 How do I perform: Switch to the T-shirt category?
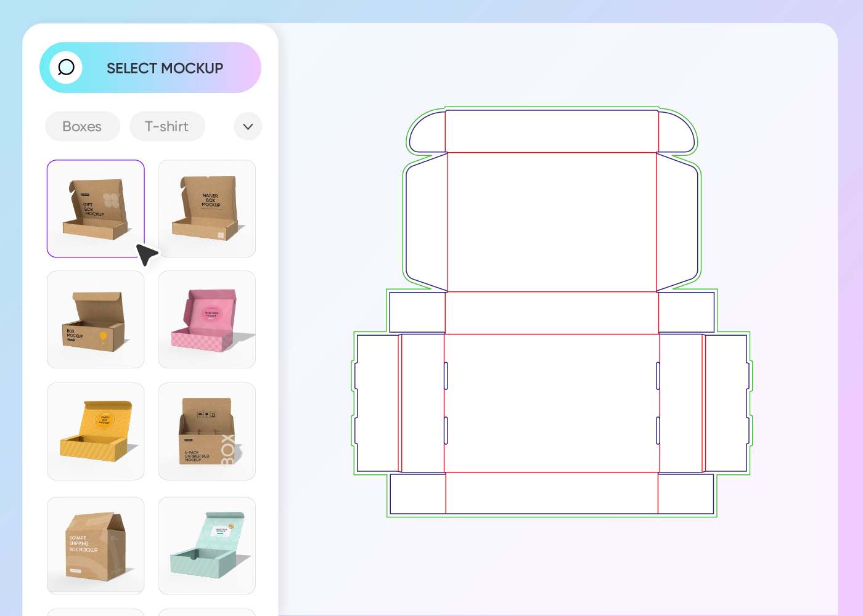(167, 126)
